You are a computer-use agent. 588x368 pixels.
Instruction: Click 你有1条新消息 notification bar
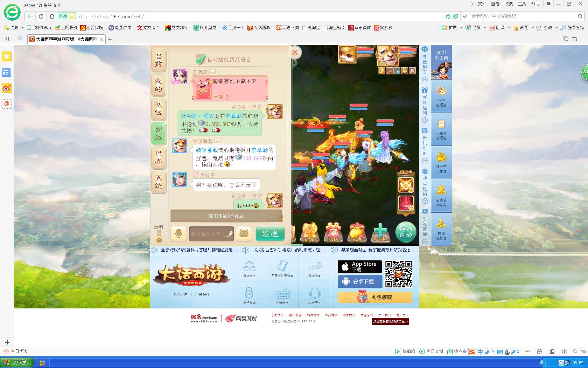[x=226, y=216]
